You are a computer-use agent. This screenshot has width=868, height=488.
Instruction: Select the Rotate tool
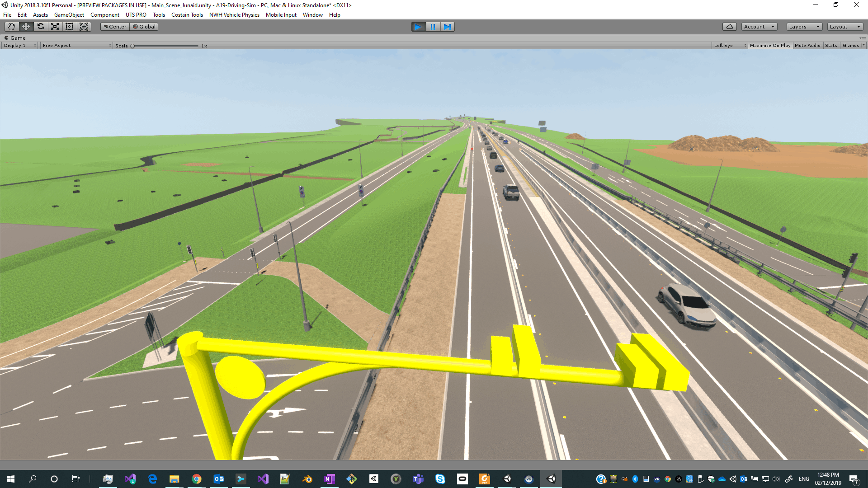click(x=41, y=27)
